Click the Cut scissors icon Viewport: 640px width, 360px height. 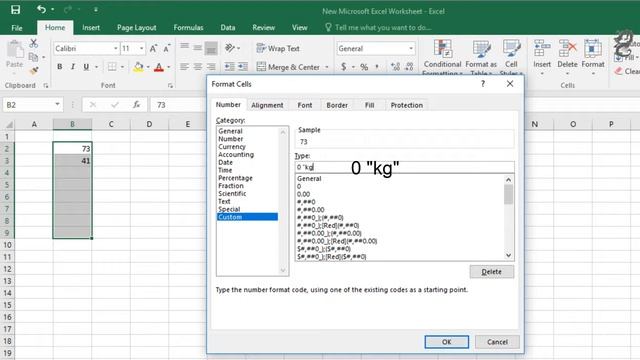pyautogui.click(x=34, y=43)
